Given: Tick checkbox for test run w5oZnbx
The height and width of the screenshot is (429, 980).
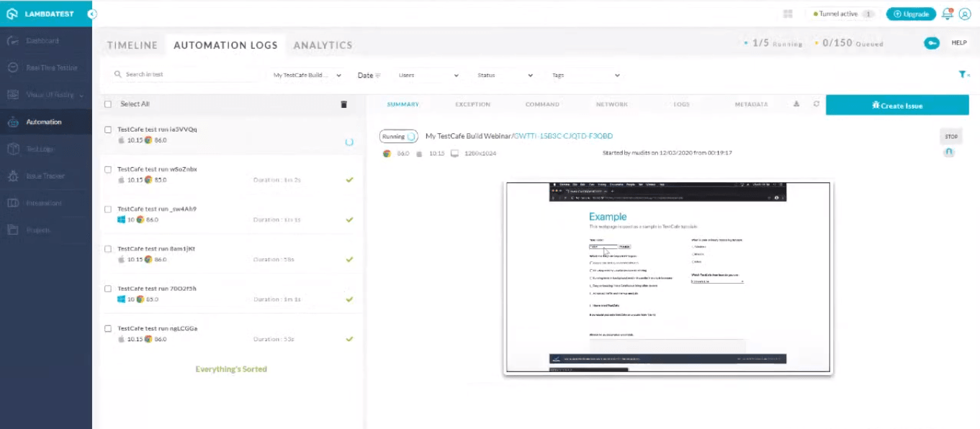Looking at the screenshot, I should point(108,170).
